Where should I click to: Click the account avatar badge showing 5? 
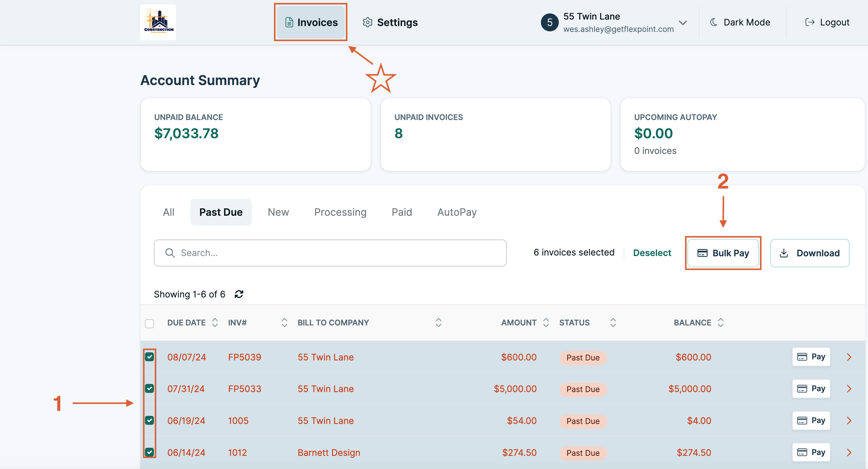(x=550, y=22)
